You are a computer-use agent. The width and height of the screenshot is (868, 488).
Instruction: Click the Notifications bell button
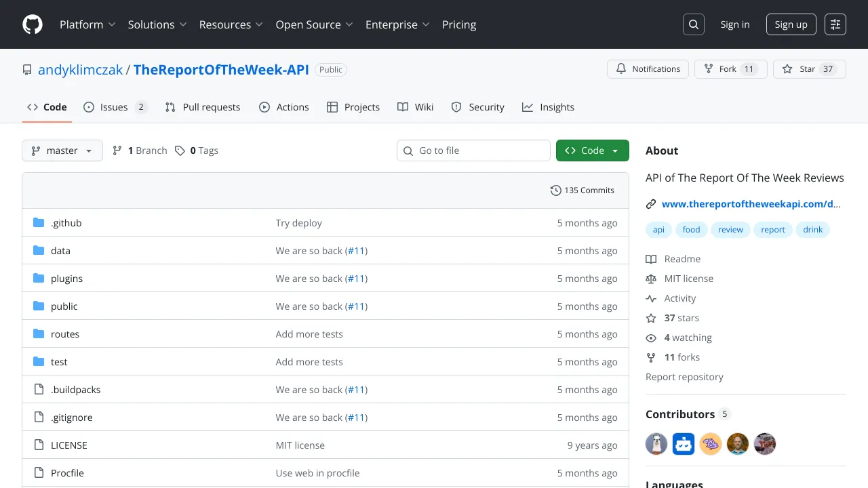click(648, 69)
